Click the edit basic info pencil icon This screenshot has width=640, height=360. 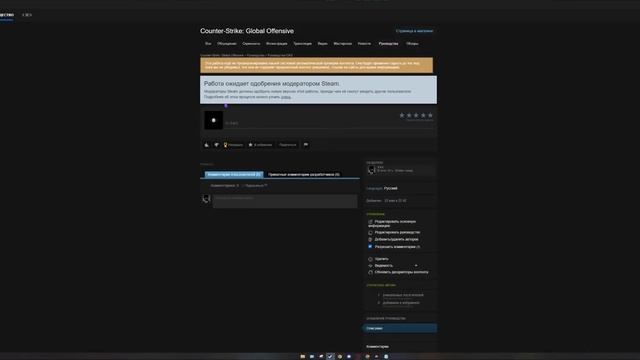370,222
